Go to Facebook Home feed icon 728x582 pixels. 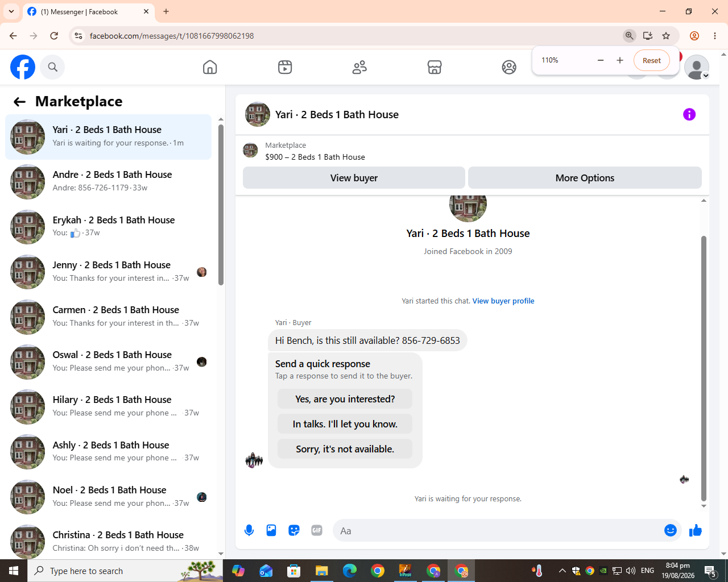coord(210,67)
